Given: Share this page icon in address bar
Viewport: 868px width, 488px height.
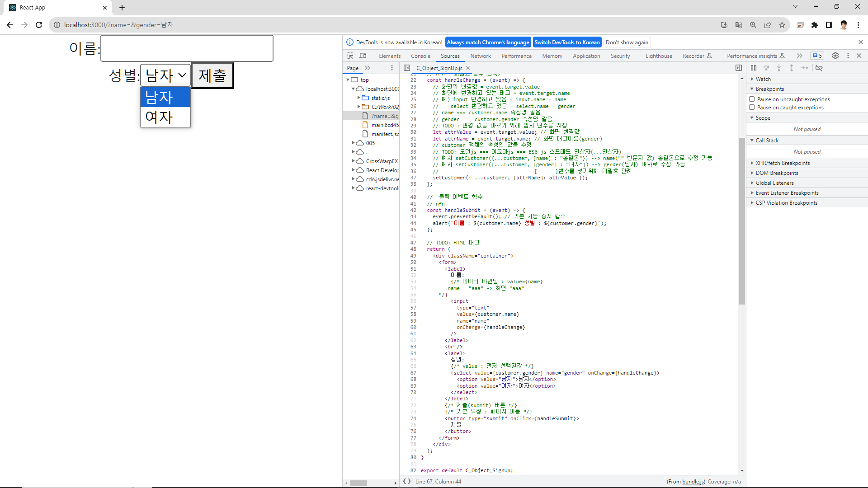Looking at the screenshot, I should tap(768, 25).
